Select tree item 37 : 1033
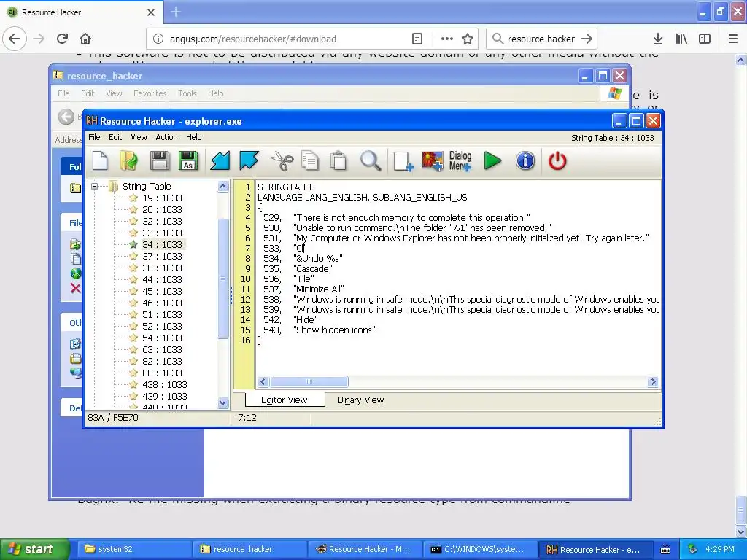 click(x=162, y=256)
